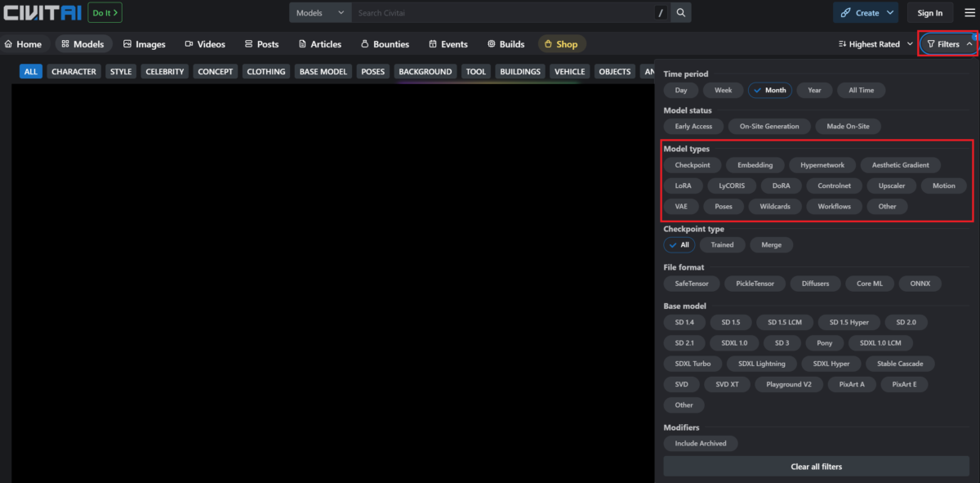Open the Videos section icon

[x=188, y=43]
